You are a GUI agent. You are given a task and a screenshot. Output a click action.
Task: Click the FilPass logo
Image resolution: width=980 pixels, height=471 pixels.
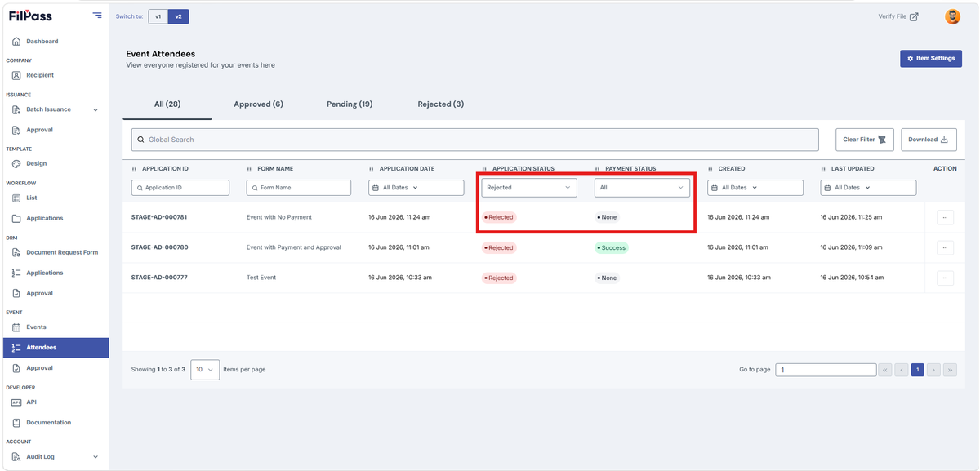pos(30,16)
